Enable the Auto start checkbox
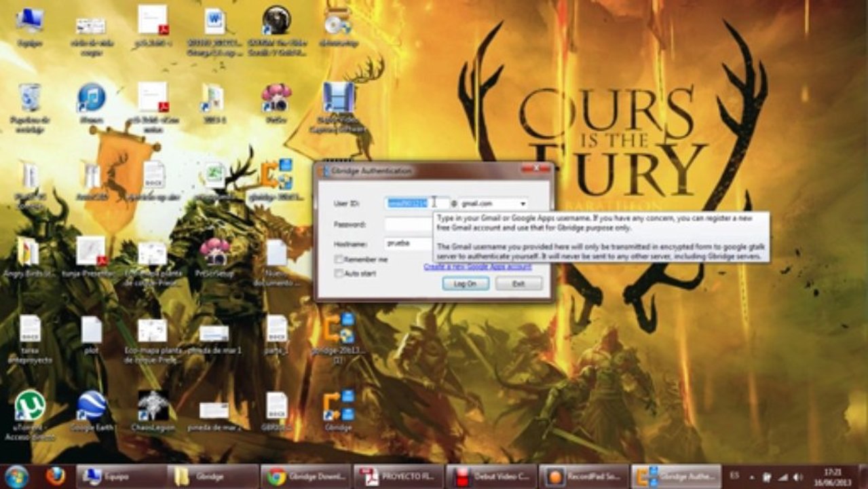The width and height of the screenshot is (868, 489). coord(339,273)
